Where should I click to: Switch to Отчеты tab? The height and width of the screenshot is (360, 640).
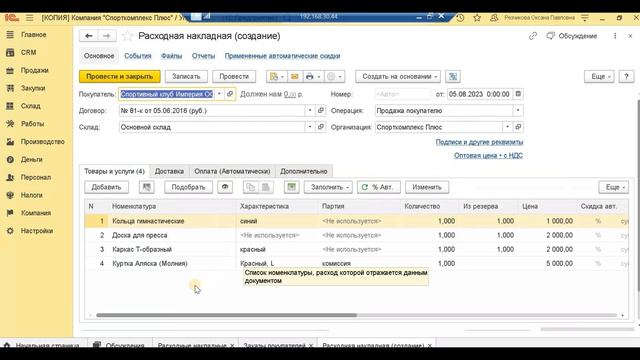click(203, 56)
